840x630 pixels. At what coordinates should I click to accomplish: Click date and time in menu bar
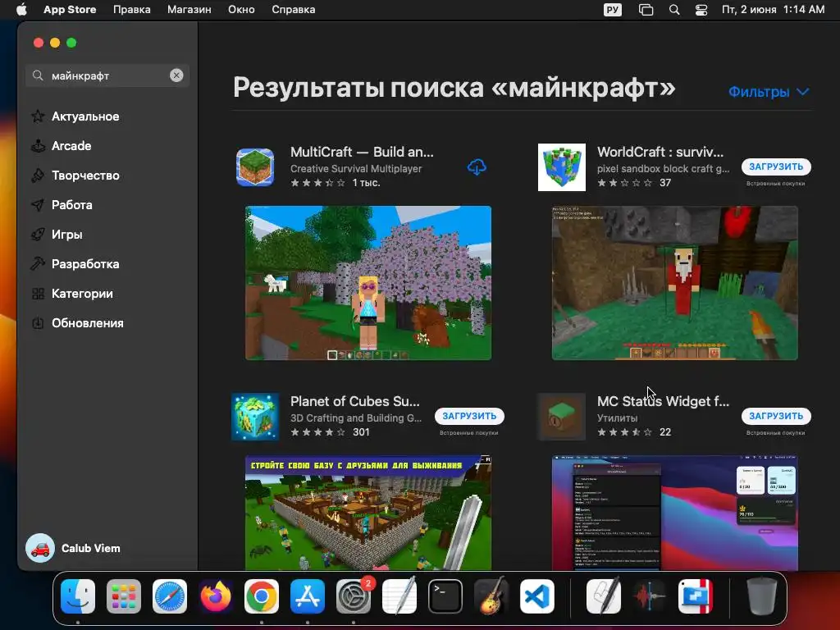(x=773, y=10)
